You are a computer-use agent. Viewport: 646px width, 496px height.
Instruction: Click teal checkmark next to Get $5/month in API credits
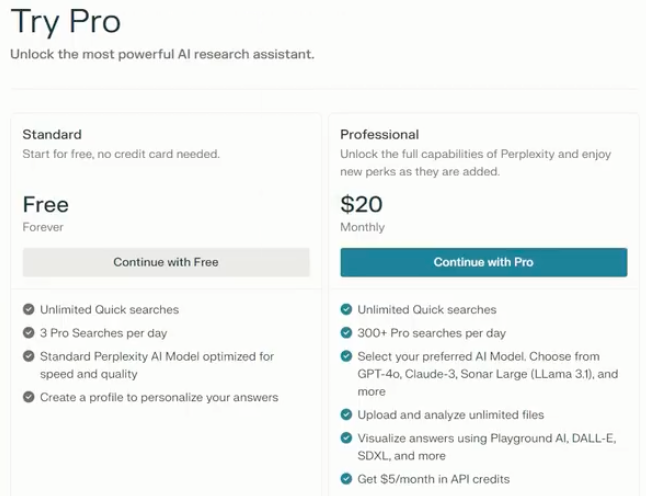click(x=346, y=479)
